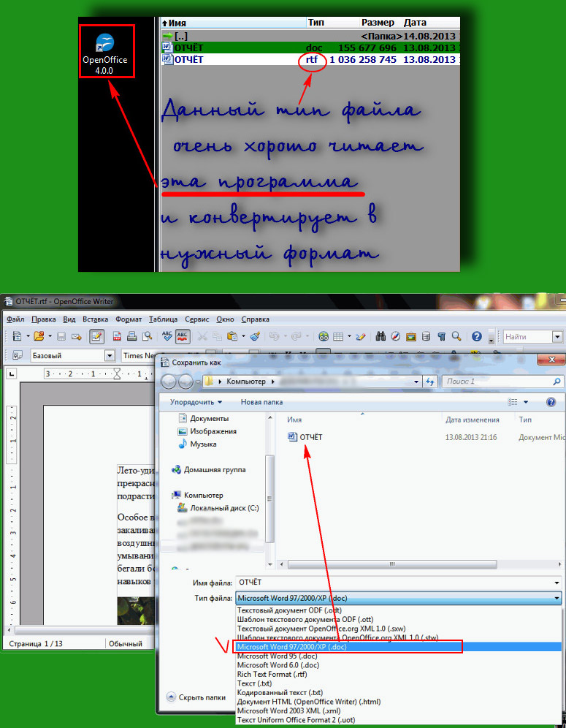Click the 'Новая папка' button
Image resolution: width=566 pixels, height=728 pixels.
click(x=261, y=401)
